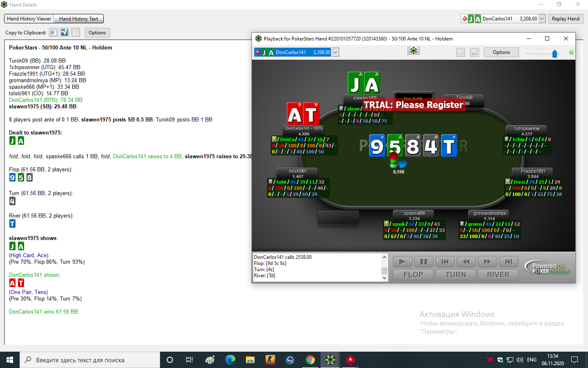Select the 5 of clubs board card
Screen dimensions: 588x368
tap(395, 146)
